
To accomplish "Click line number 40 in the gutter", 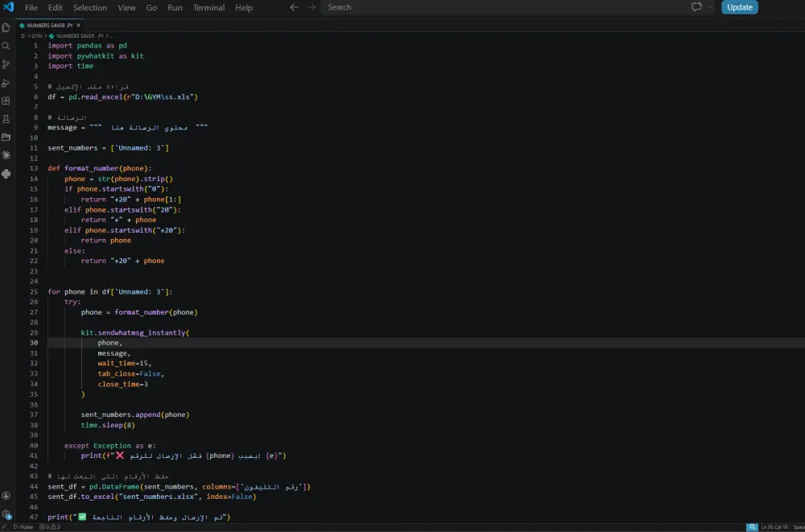I will pos(34,446).
